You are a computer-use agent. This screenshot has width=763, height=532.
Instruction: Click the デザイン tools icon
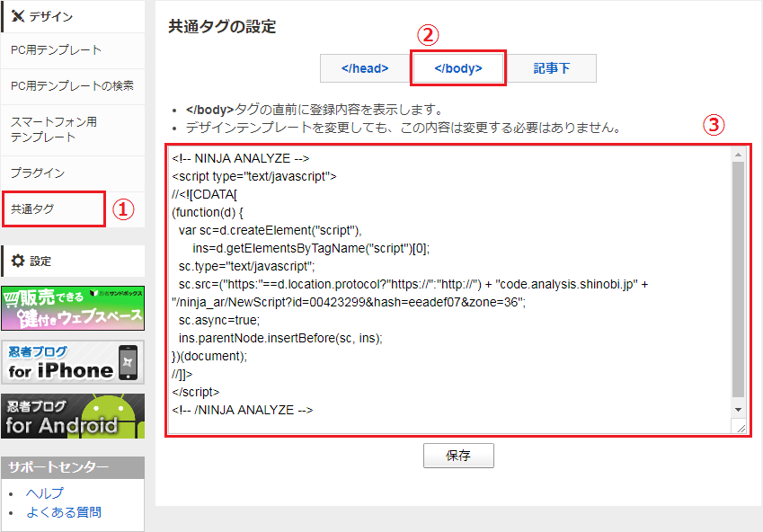[17, 16]
